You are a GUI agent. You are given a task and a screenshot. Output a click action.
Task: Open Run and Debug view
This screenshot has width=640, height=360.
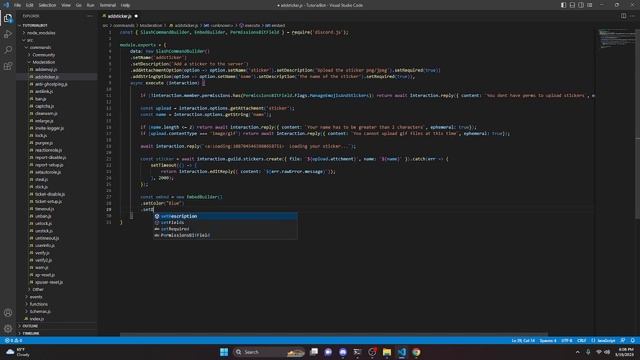pos(8,34)
